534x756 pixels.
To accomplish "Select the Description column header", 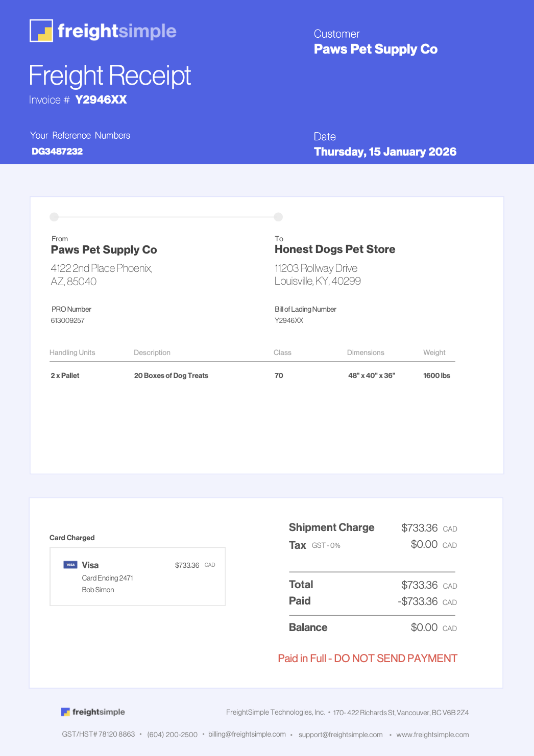I will [152, 352].
